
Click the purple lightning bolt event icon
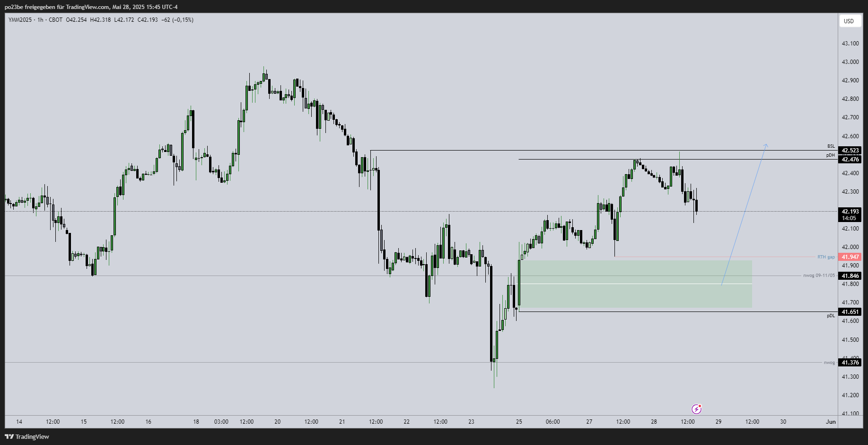[x=696, y=409]
